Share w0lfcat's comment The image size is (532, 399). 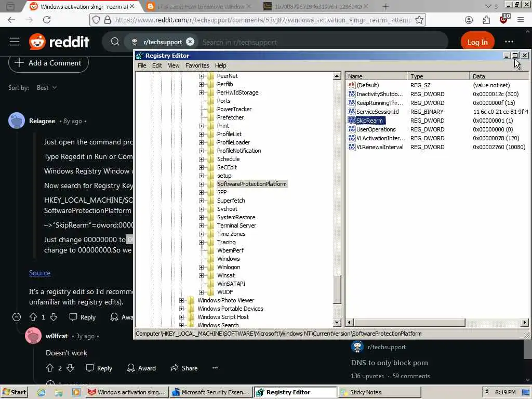pos(184,368)
